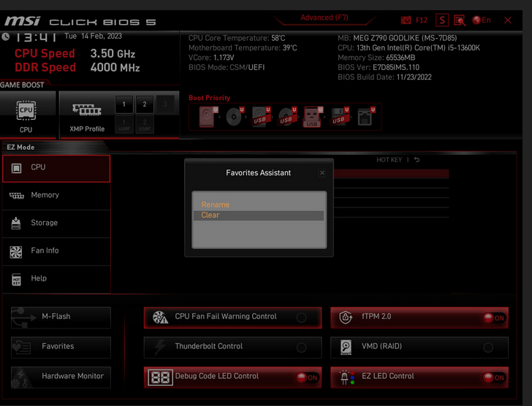Click the EZ LED lamp icon

click(x=346, y=378)
